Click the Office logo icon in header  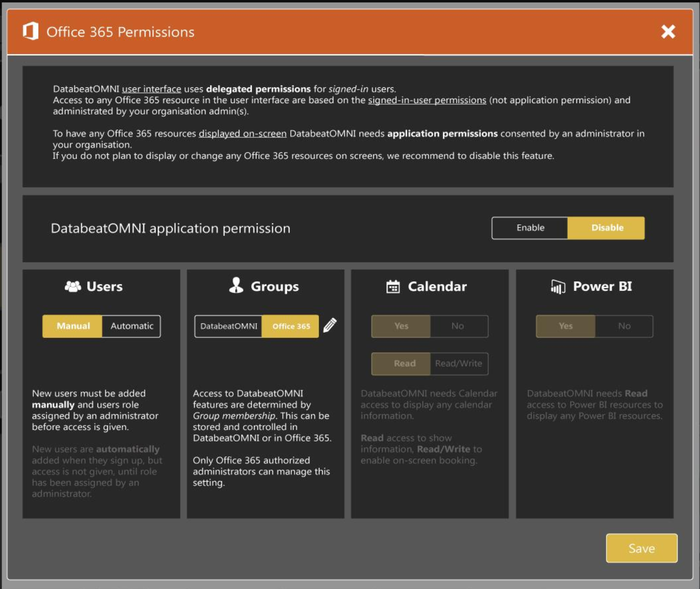coord(31,31)
